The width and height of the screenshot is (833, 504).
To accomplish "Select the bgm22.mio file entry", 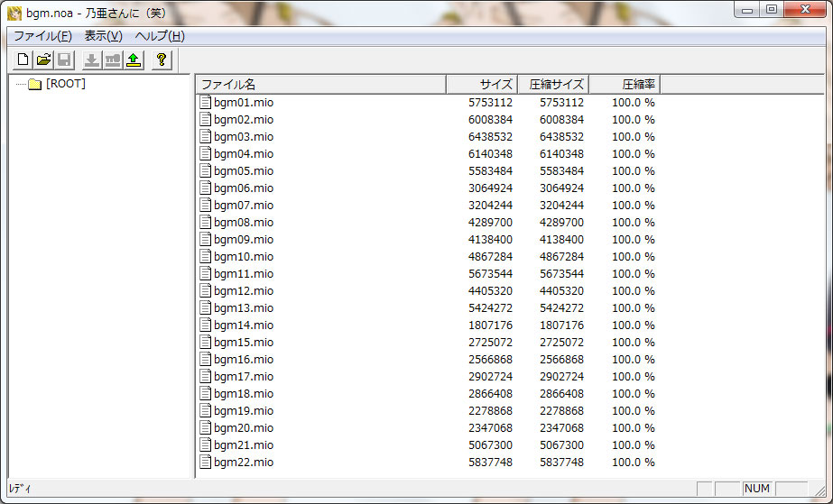I will click(x=243, y=463).
